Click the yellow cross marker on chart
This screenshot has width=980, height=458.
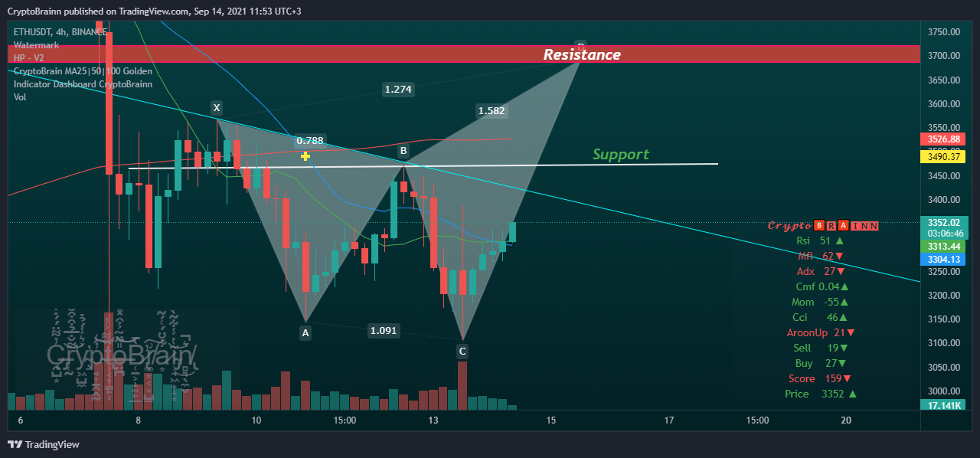click(x=305, y=156)
